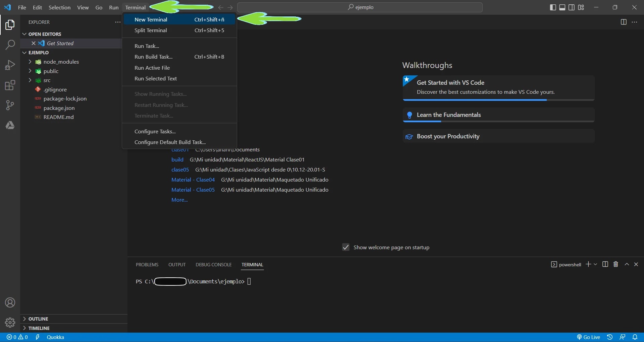644x342 pixels.
Task: Toggle panel layout icon
Action: click(562, 7)
